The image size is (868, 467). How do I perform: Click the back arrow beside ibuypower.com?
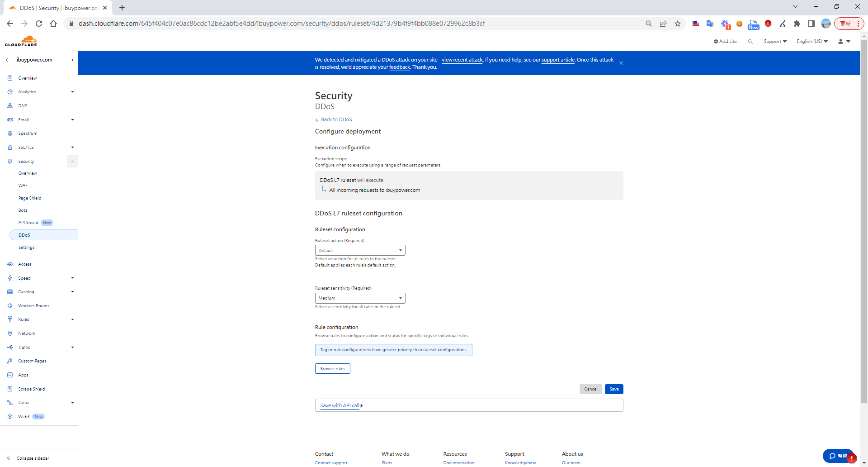coord(9,60)
